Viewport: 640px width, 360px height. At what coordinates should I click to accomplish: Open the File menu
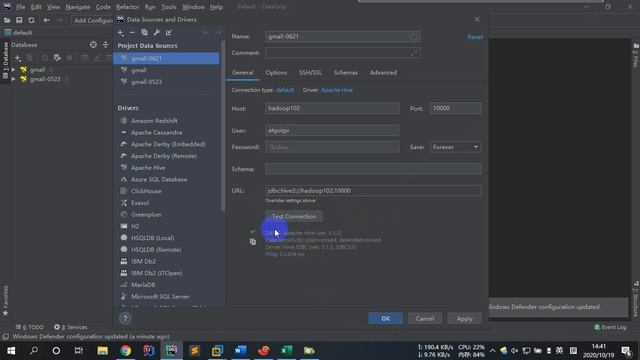(20, 7)
